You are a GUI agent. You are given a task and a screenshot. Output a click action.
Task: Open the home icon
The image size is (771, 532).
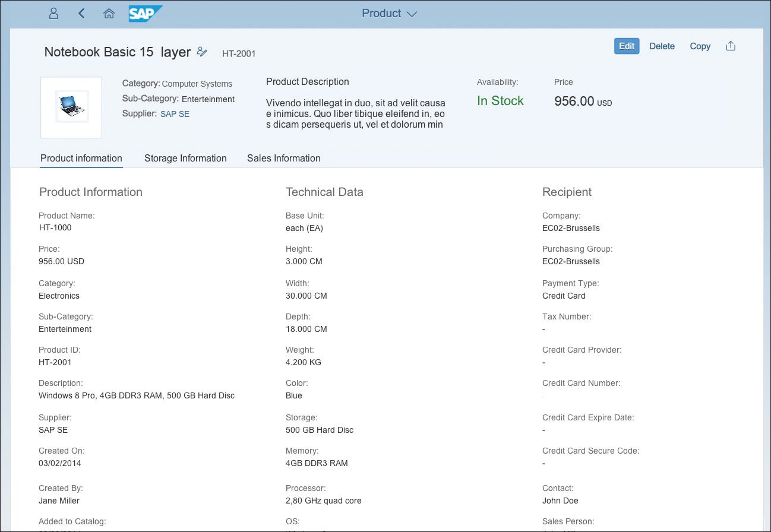109,14
